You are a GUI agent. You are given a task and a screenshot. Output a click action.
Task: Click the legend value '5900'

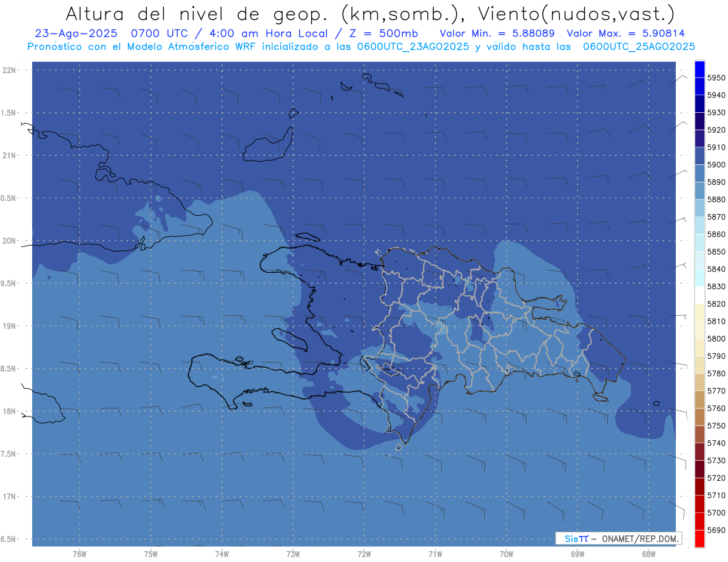point(716,165)
